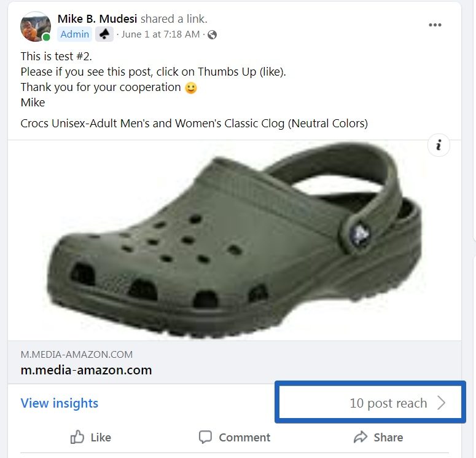Click the thumbs up Like icon

[x=77, y=437]
